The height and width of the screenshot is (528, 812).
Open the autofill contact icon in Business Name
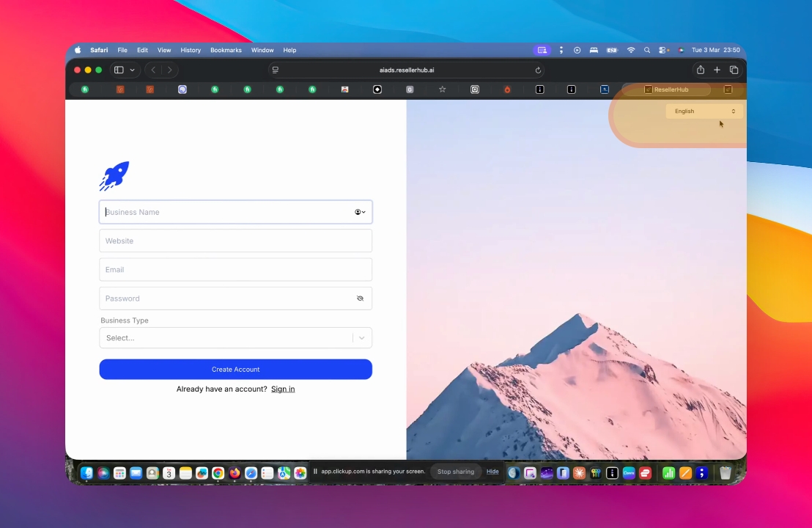[x=360, y=212]
